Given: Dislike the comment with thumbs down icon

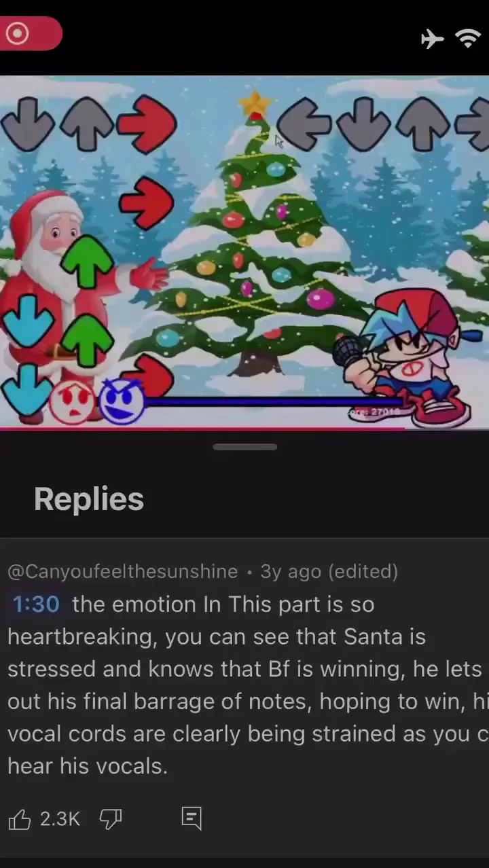Looking at the screenshot, I should click(111, 819).
